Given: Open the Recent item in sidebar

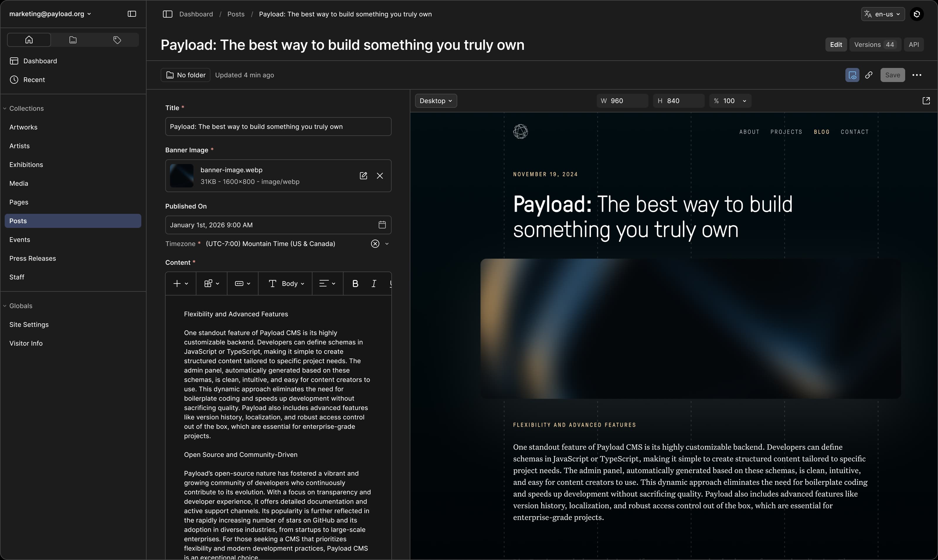Looking at the screenshot, I should click(73, 80).
